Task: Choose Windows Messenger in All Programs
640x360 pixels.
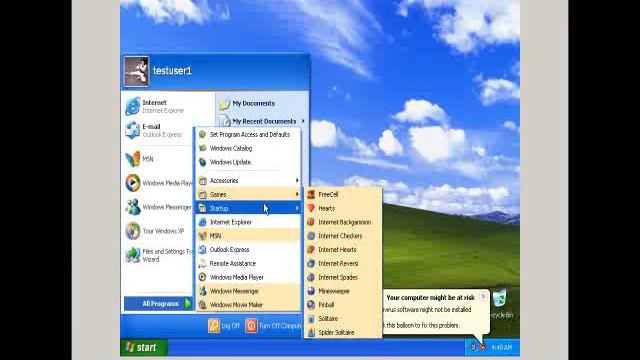Action: (x=248, y=291)
